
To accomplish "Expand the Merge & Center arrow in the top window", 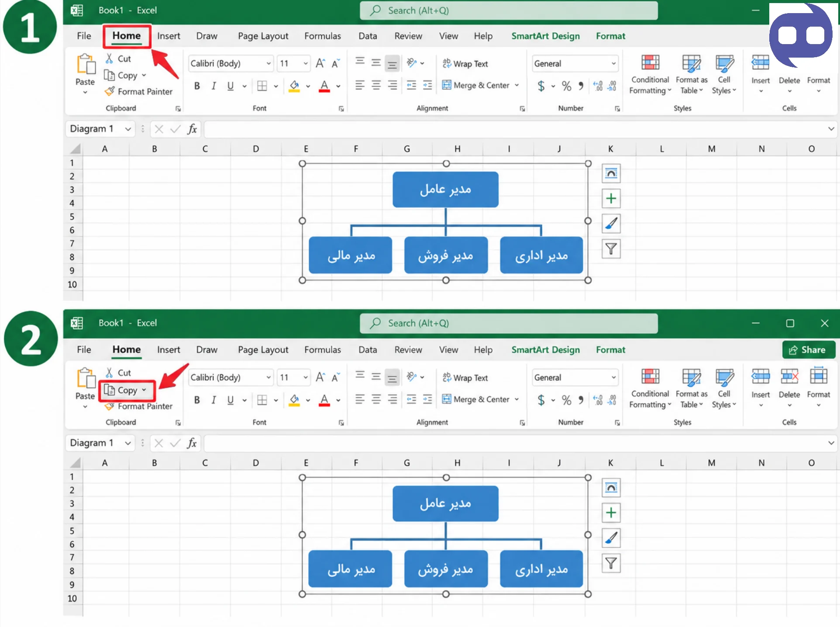I will pyautogui.click(x=517, y=85).
